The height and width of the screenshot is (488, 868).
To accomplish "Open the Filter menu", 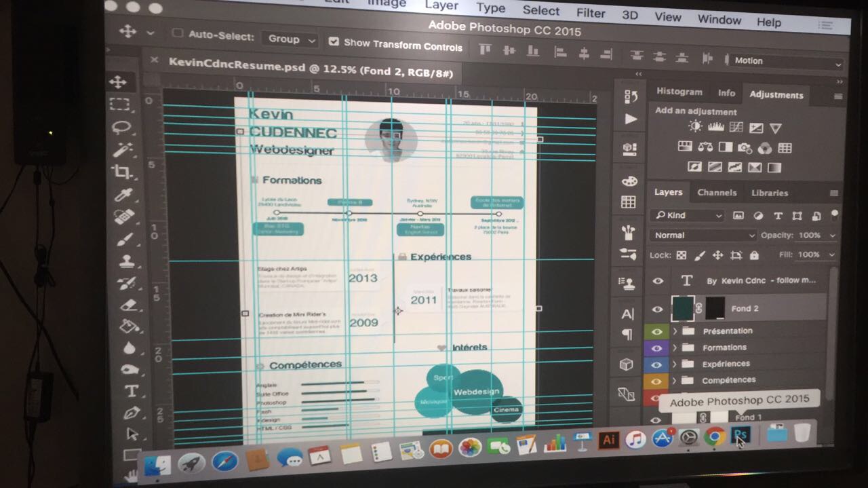I will 590,13.
